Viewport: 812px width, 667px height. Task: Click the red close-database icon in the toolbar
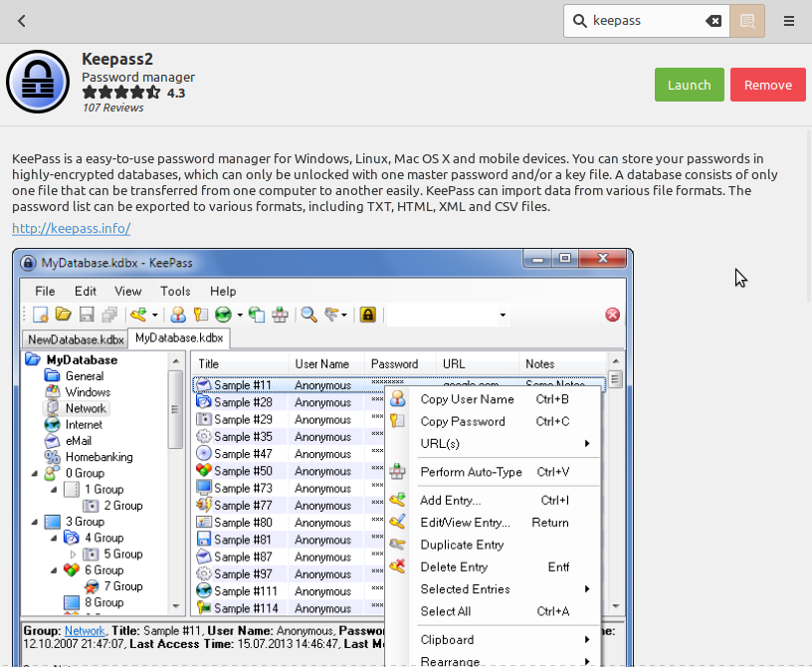coord(612,315)
